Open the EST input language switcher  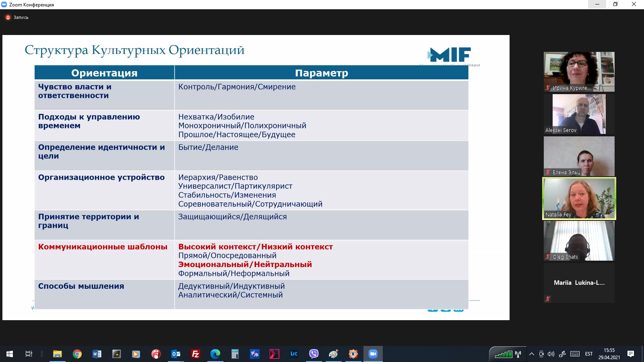point(589,354)
